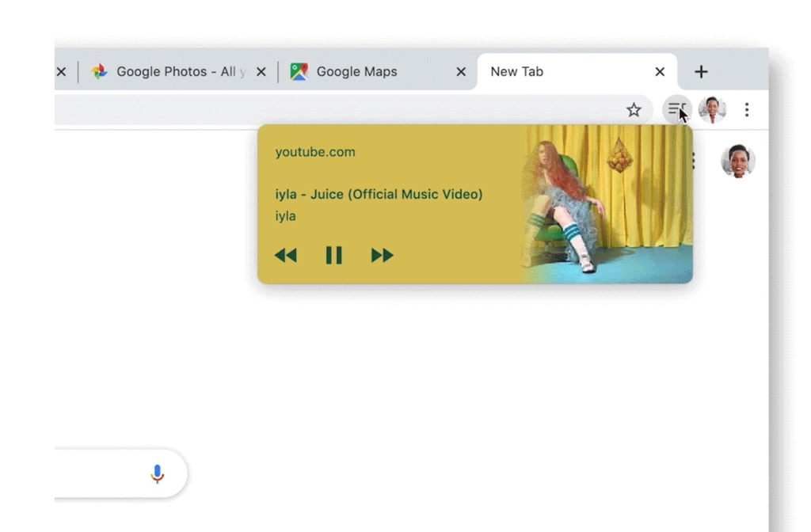Open a new tab with the plus button

701,71
